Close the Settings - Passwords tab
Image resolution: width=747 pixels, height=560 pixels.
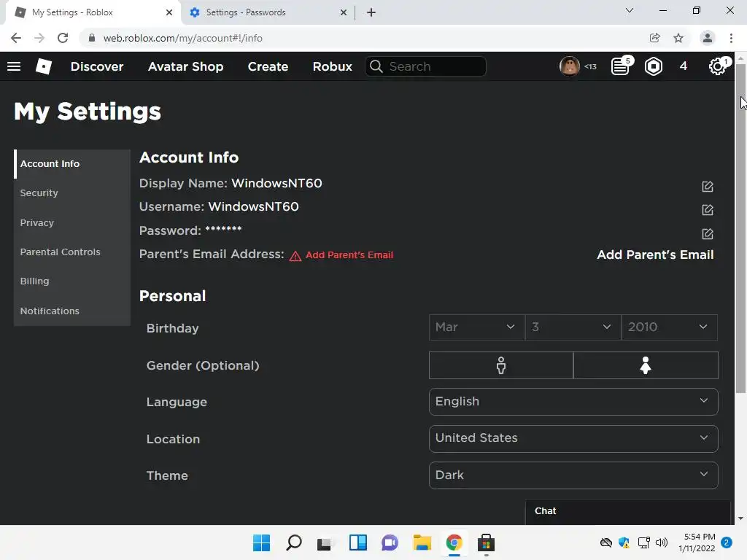[x=344, y=12]
